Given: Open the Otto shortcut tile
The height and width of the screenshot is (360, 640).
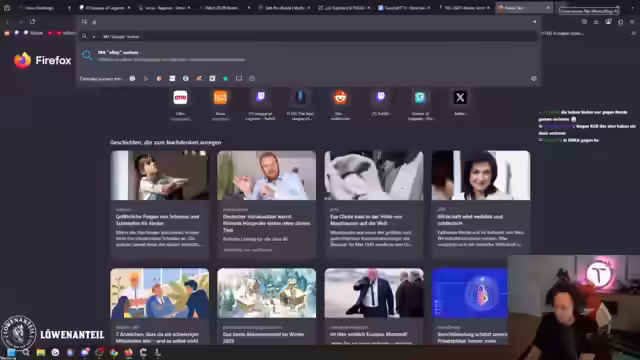Looking at the screenshot, I should click(180, 98).
